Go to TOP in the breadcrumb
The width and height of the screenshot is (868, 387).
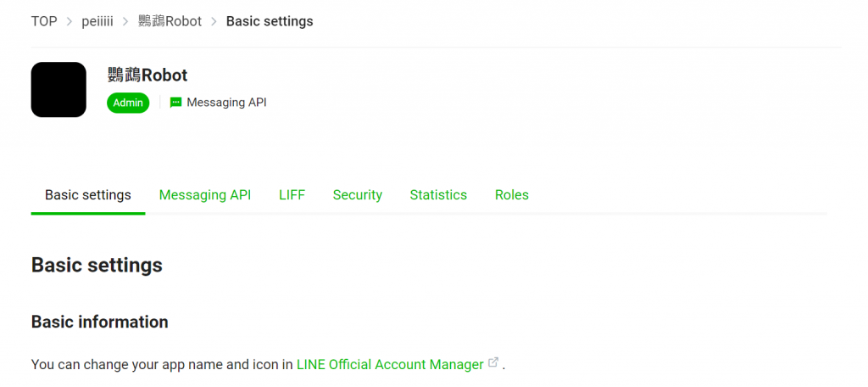pyautogui.click(x=44, y=21)
